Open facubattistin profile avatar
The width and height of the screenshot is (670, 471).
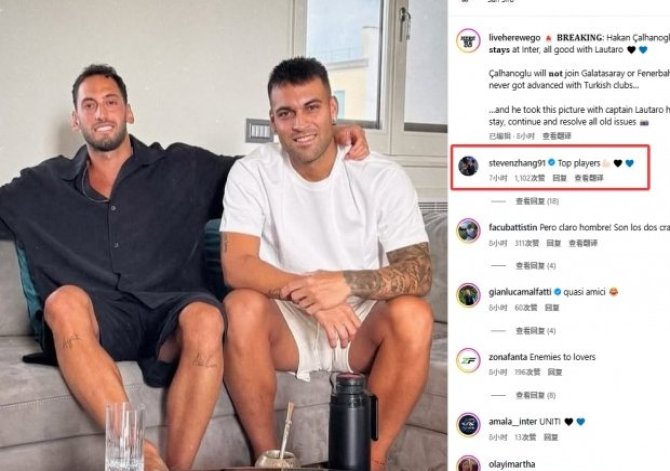click(x=468, y=231)
